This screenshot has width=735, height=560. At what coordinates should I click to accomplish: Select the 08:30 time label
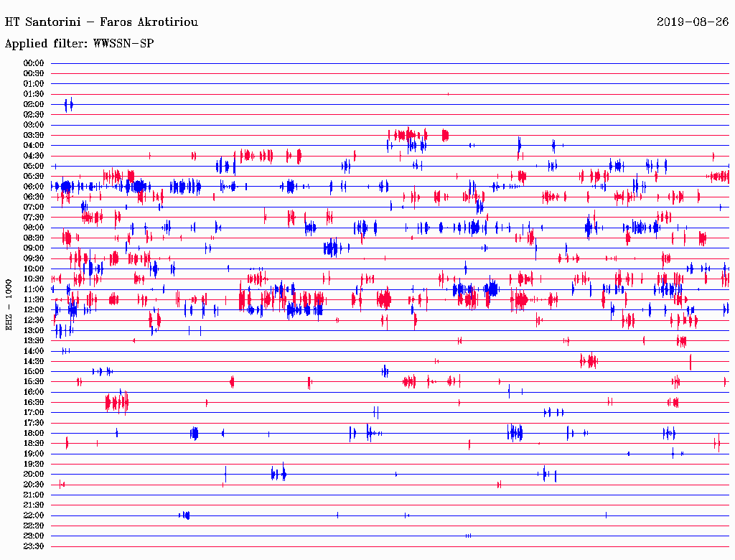click(x=33, y=238)
